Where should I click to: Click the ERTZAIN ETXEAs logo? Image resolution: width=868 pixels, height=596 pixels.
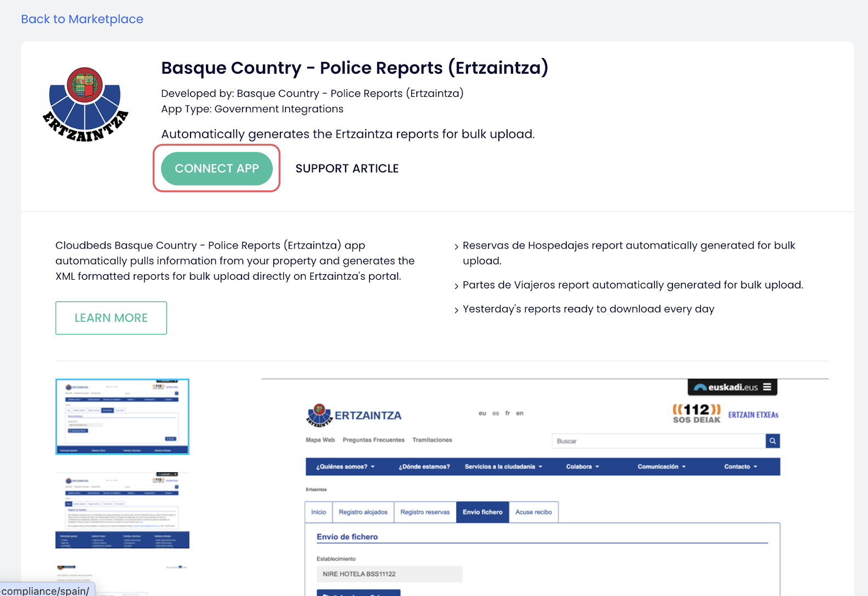click(753, 415)
